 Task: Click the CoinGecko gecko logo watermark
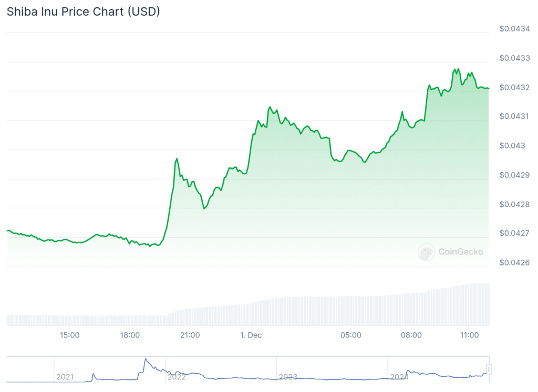426,252
